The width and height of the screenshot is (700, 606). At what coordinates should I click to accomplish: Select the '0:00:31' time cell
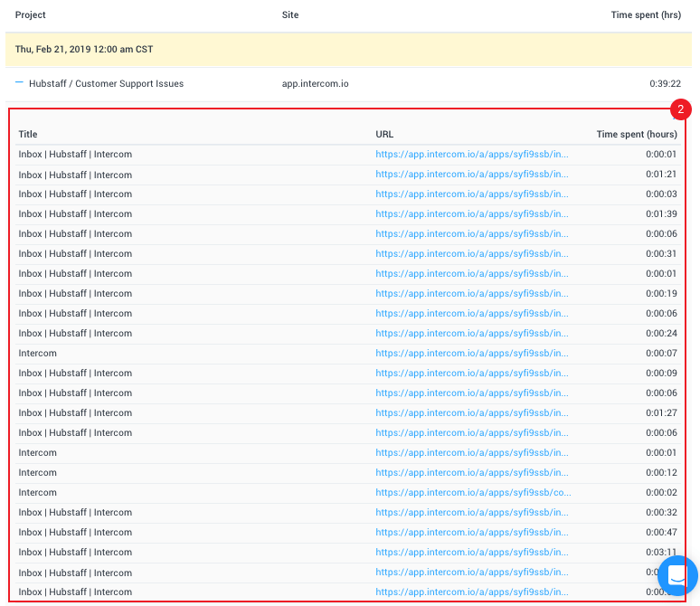[661, 253]
